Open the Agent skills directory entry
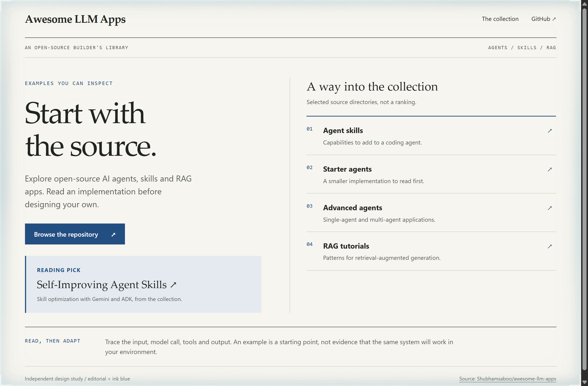 click(x=431, y=136)
